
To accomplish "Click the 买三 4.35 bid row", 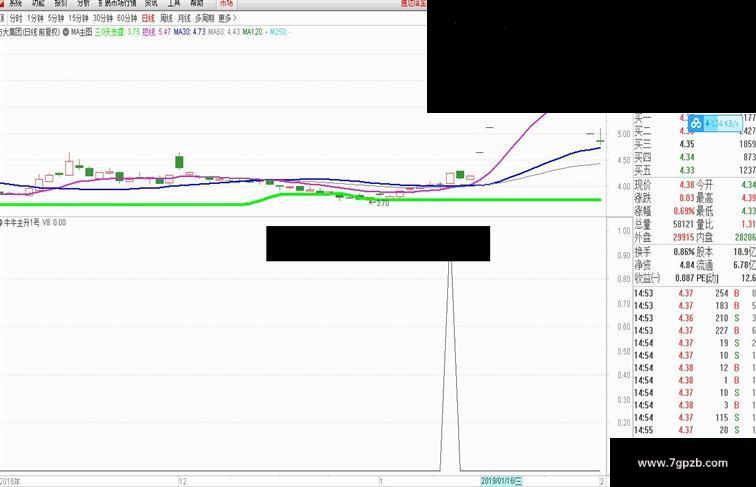I will [x=694, y=144].
